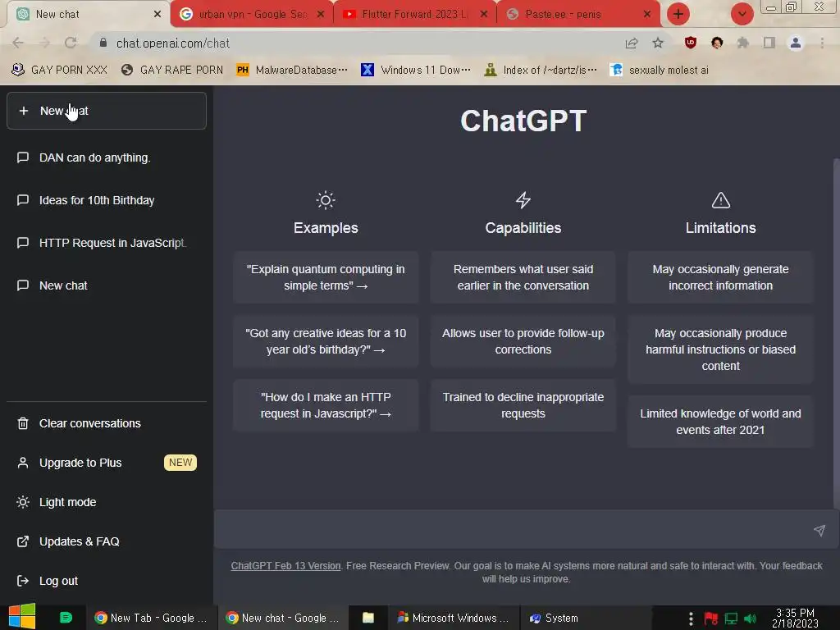Click the share page icon

(x=632, y=43)
